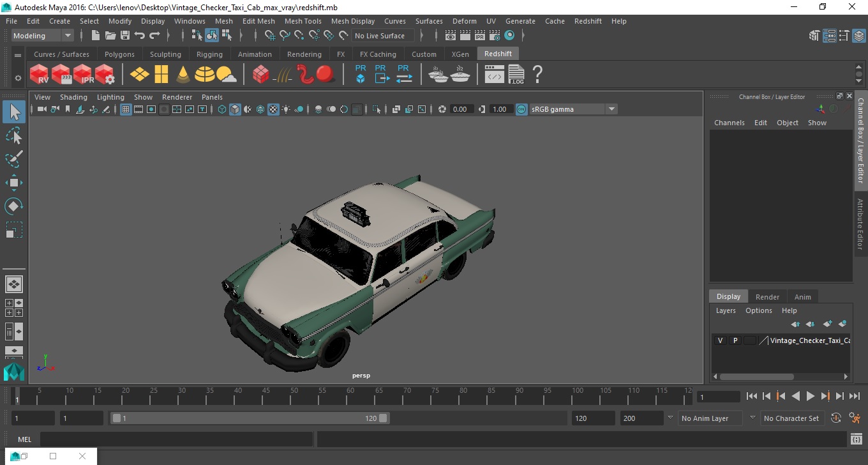This screenshot has height=465, width=868.
Task: Jump to end of playback range
Action: tap(854, 396)
